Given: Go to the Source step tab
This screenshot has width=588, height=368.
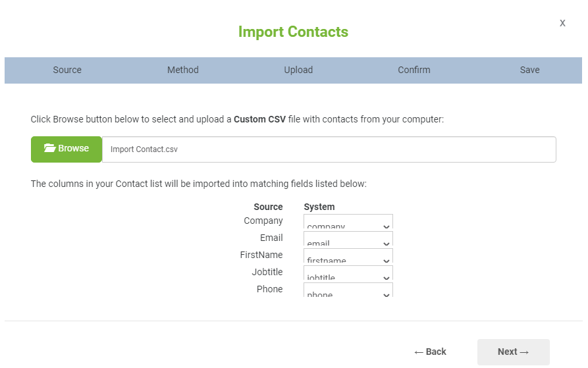Looking at the screenshot, I should tap(67, 70).
